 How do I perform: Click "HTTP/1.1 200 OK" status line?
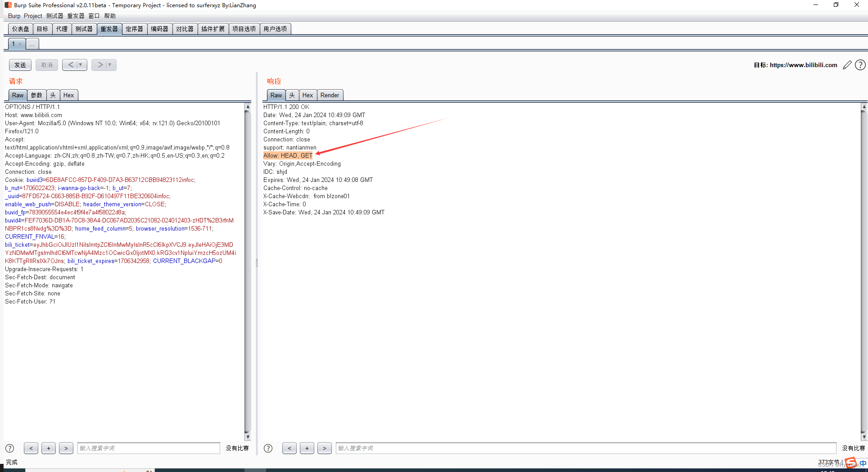coord(286,107)
